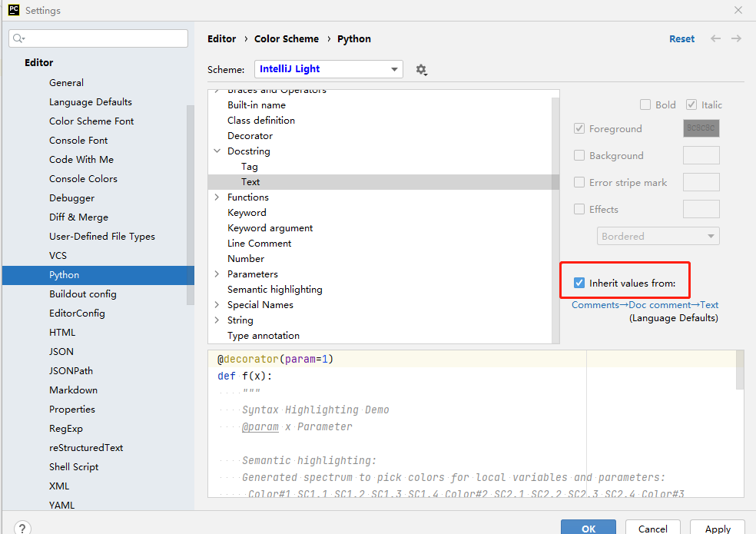Open Debugger color settings
This screenshot has width=756, height=534.
pos(72,198)
